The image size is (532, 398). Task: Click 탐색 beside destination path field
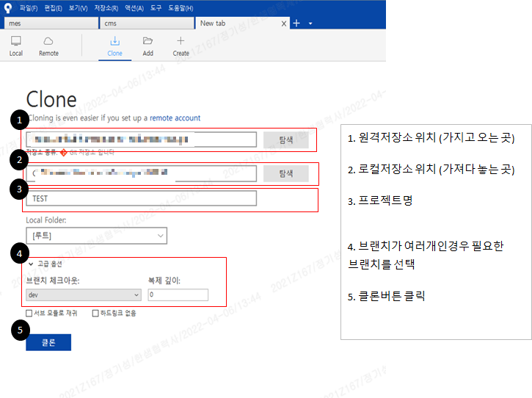[286, 173]
